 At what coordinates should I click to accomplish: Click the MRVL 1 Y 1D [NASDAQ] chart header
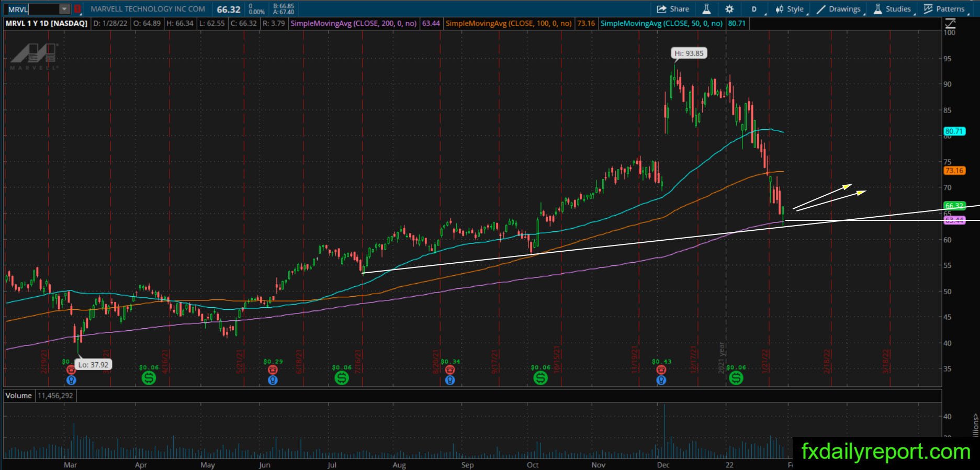pyautogui.click(x=47, y=24)
